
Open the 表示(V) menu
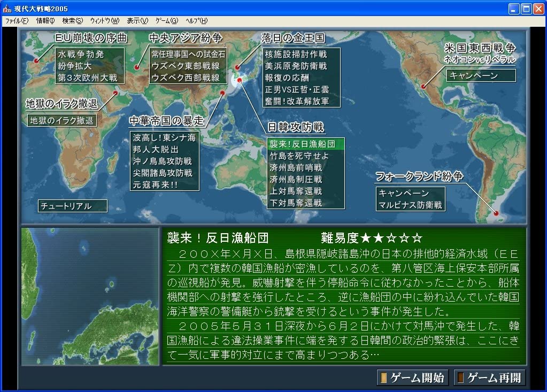click(137, 21)
